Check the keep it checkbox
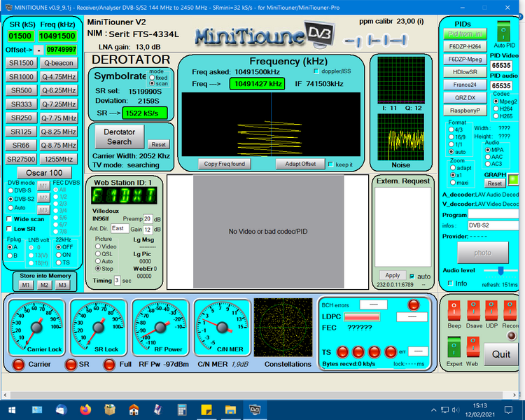 [331, 164]
